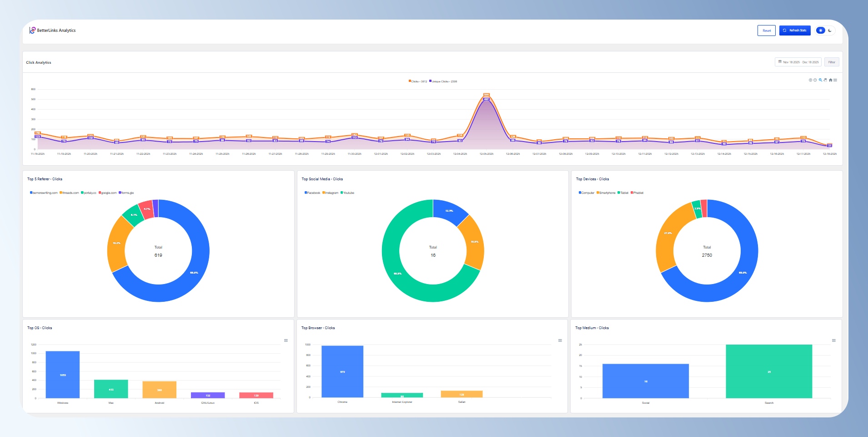
Task: Click the Filter button
Action: click(832, 62)
